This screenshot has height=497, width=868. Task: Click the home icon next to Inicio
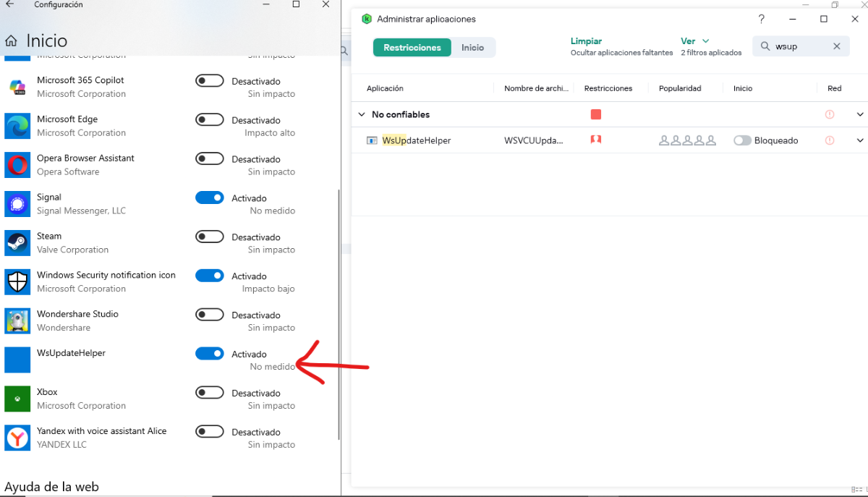click(12, 41)
